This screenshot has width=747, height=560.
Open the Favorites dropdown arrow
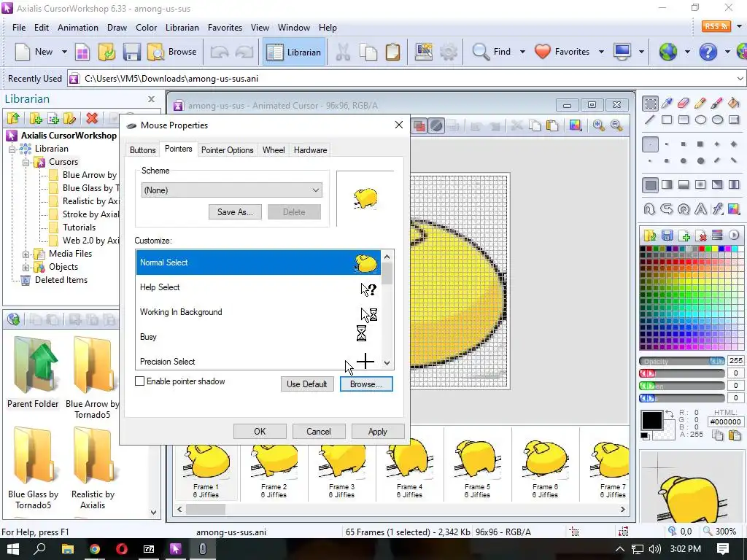[x=601, y=52]
